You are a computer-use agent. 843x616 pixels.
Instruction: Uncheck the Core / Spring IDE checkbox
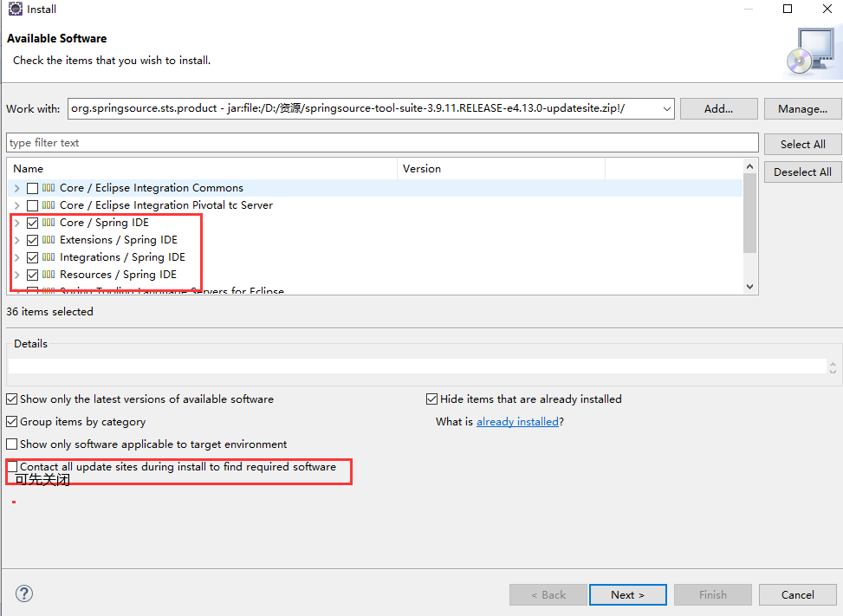[x=32, y=223]
